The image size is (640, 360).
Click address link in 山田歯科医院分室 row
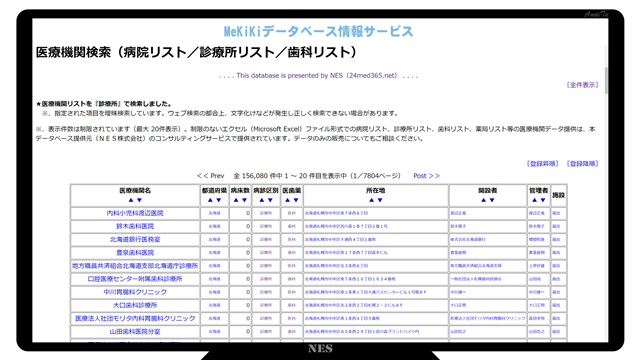pyautogui.click(x=362, y=331)
